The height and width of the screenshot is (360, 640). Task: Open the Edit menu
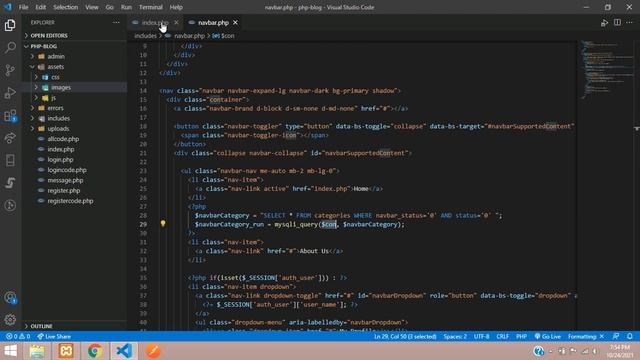coord(40,7)
